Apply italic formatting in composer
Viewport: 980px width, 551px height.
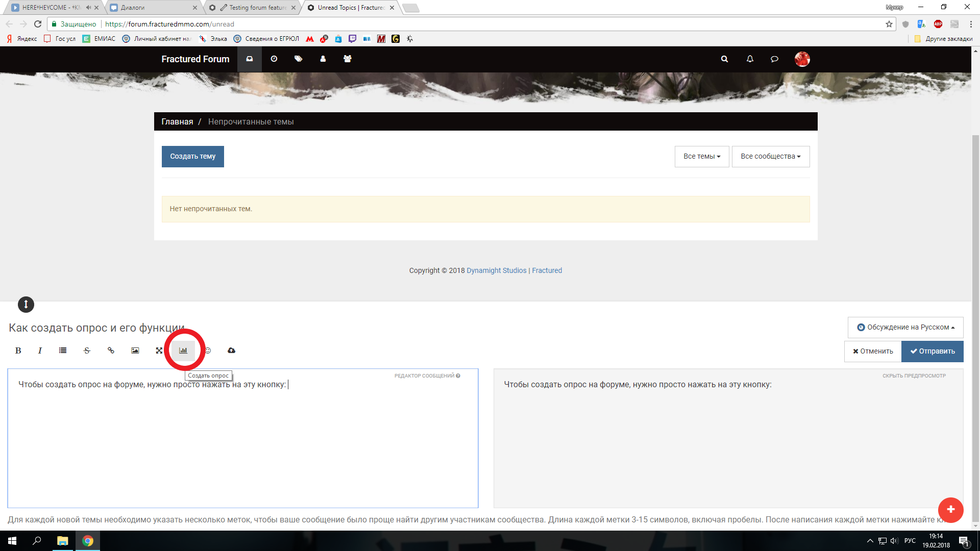[x=40, y=350]
